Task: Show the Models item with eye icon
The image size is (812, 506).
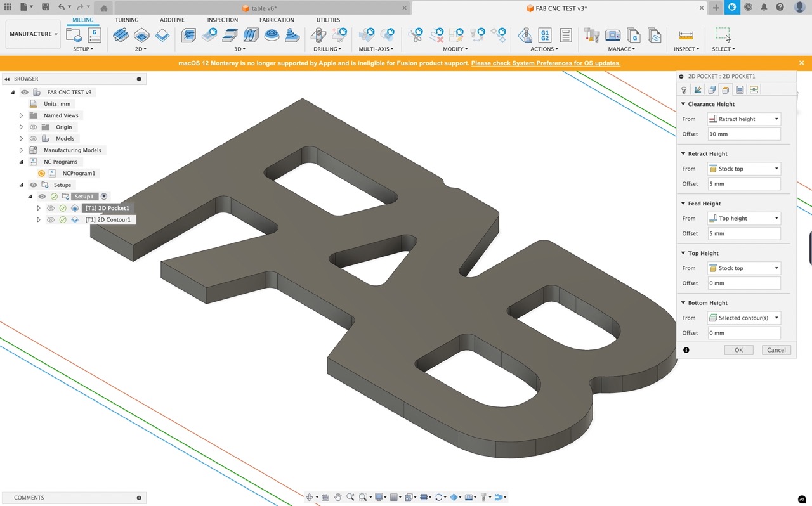Action: click(34, 138)
